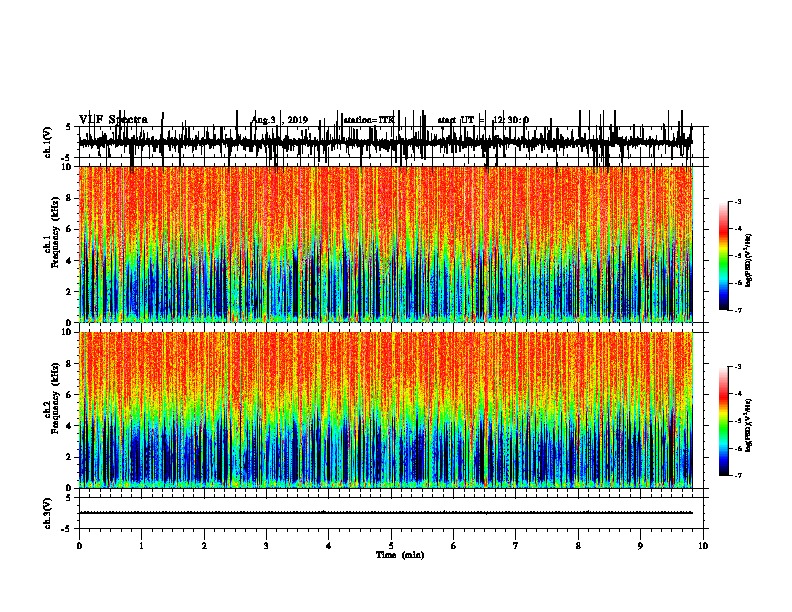Click the ch.1 "Frequency (kHz)" axis label

pos(56,232)
